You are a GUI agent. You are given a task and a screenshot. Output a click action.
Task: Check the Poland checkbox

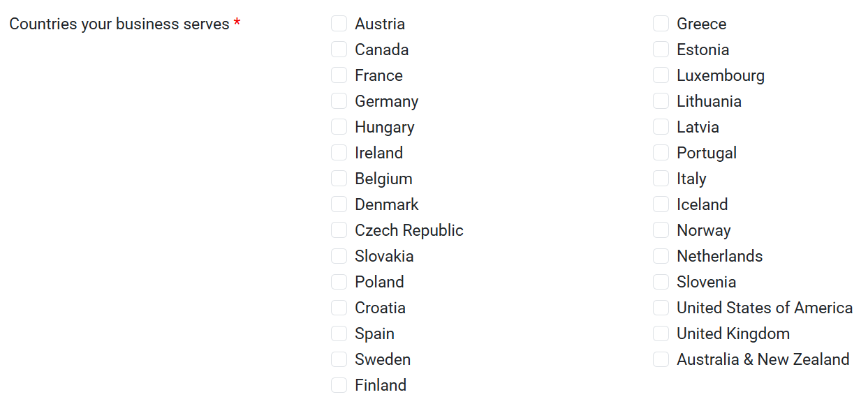point(339,282)
